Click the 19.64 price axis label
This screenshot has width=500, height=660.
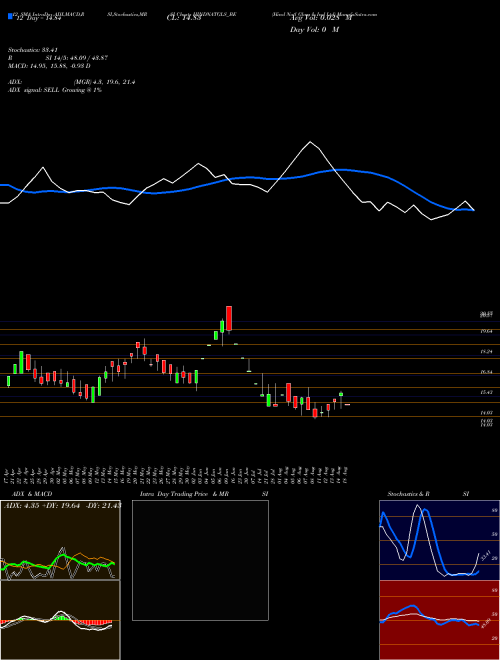pyautogui.click(x=487, y=332)
